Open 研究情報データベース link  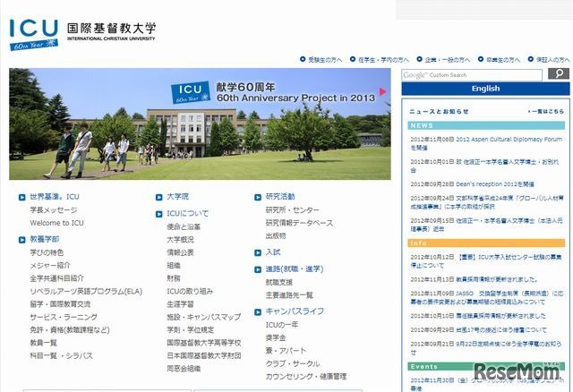point(299,223)
